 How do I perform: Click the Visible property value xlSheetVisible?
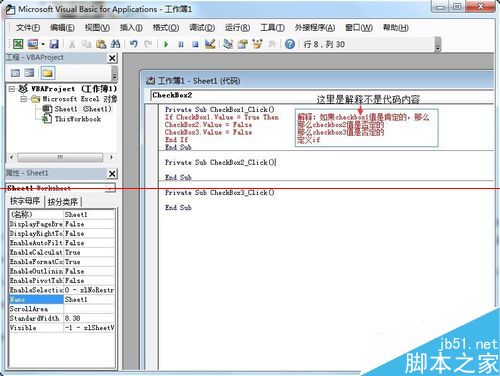[x=89, y=328]
